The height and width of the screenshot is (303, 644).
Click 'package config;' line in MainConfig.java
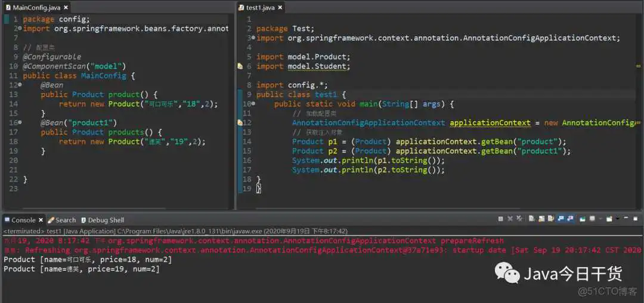click(x=56, y=19)
